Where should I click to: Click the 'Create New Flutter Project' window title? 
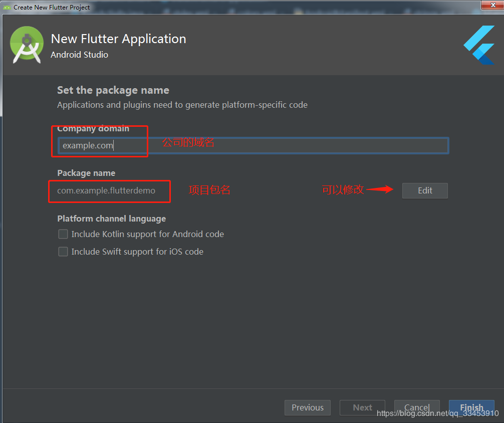[52, 7]
